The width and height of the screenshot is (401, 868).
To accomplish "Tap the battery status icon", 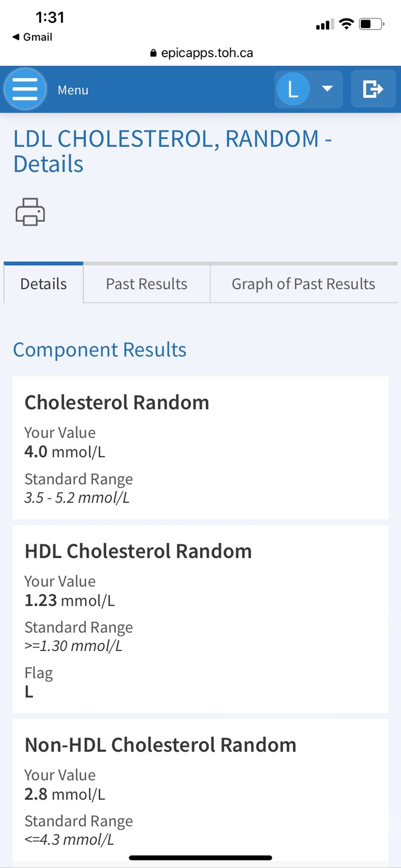I will pos(371,24).
